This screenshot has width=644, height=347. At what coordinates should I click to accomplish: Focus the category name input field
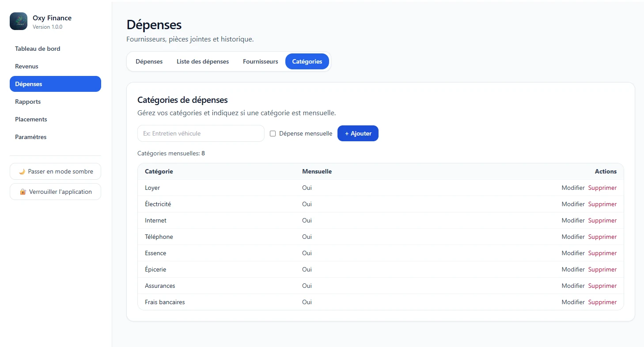[x=201, y=133]
